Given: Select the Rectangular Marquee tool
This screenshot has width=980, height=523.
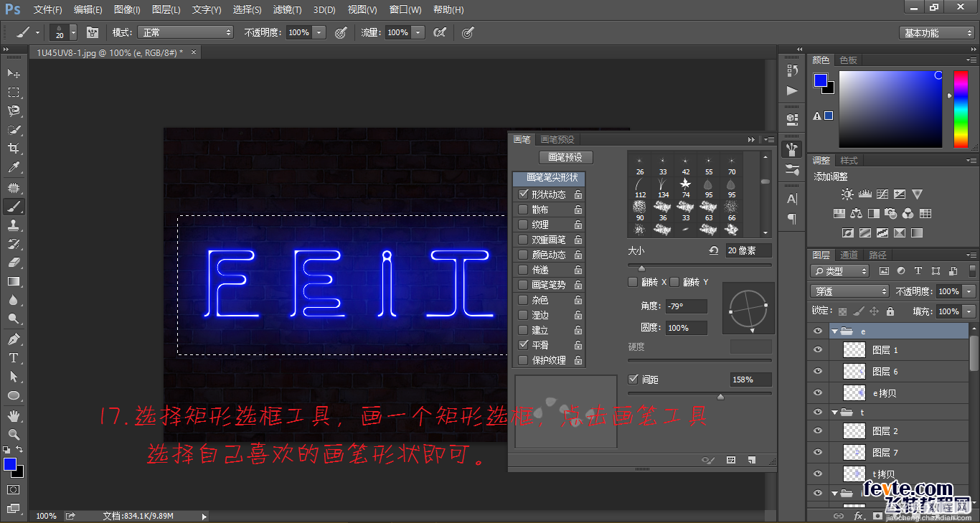Looking at the screenshot, I should click(x=14, y=92).
